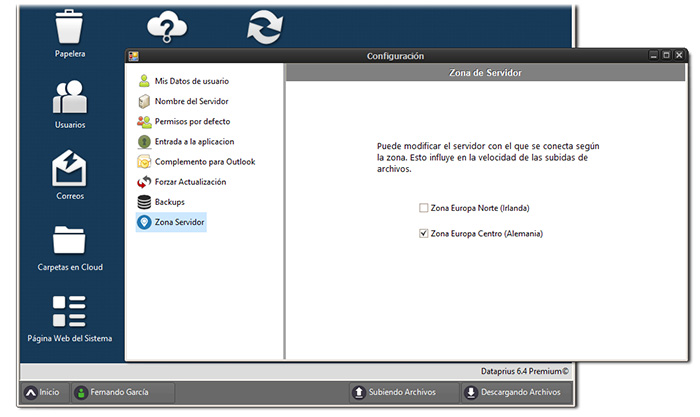Maximize the Configuración window
Screen dimensions: 700x417
tap(666, 55)
